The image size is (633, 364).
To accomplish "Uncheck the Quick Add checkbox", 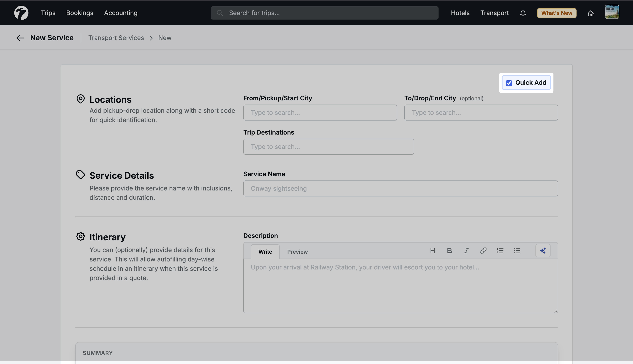I will pos(509,83).
